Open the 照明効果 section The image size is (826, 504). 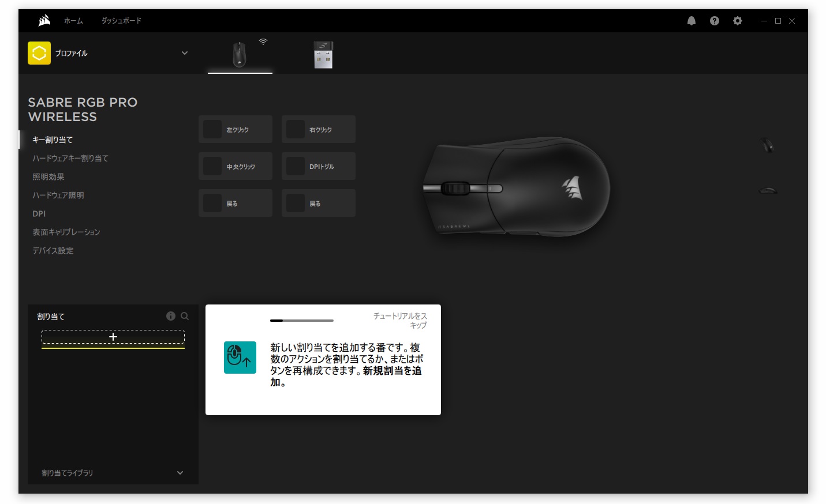(48, 177)
